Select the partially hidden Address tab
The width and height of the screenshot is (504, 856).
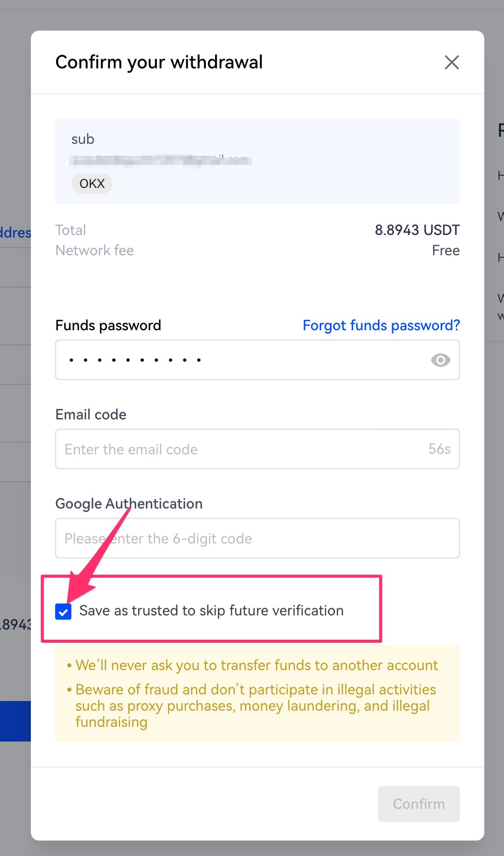(x=15, y=233)
